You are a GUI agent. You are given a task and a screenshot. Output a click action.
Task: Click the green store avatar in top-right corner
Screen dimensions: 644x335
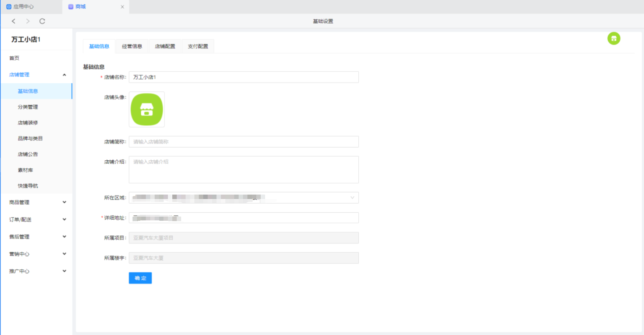[613, 38]
